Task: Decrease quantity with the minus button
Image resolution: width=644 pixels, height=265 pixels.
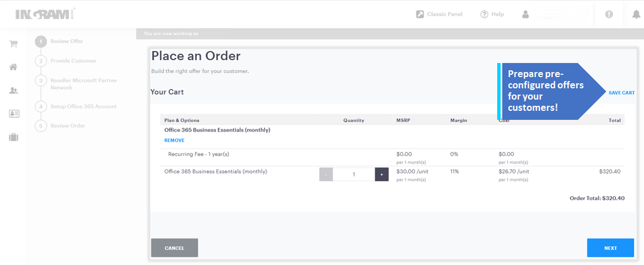Action: coord(326,174)
